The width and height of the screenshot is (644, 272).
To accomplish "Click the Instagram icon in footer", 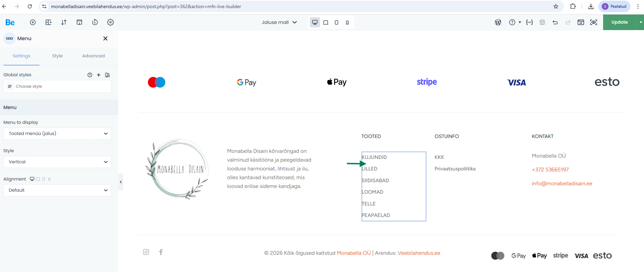I will click(146, 252).
